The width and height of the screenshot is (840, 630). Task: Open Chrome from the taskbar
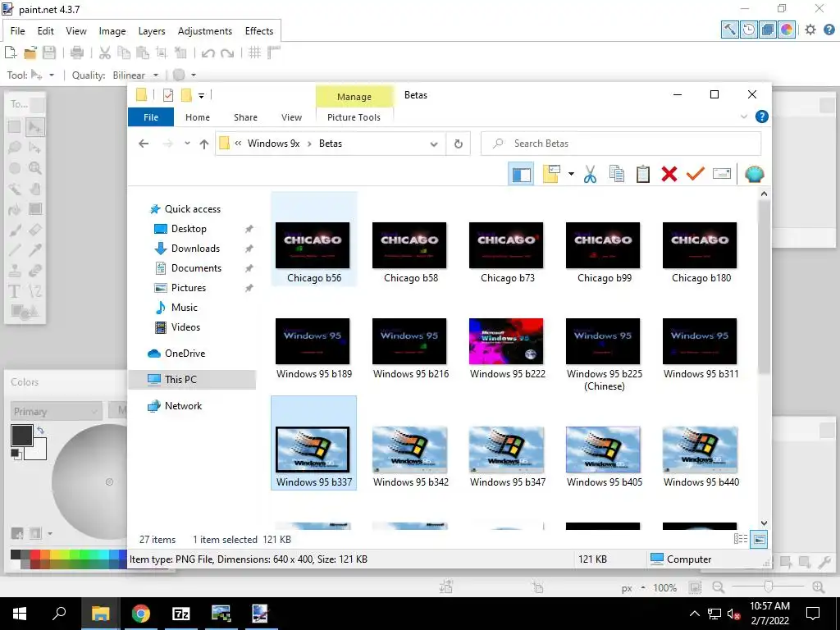click(x=141, y=614)
